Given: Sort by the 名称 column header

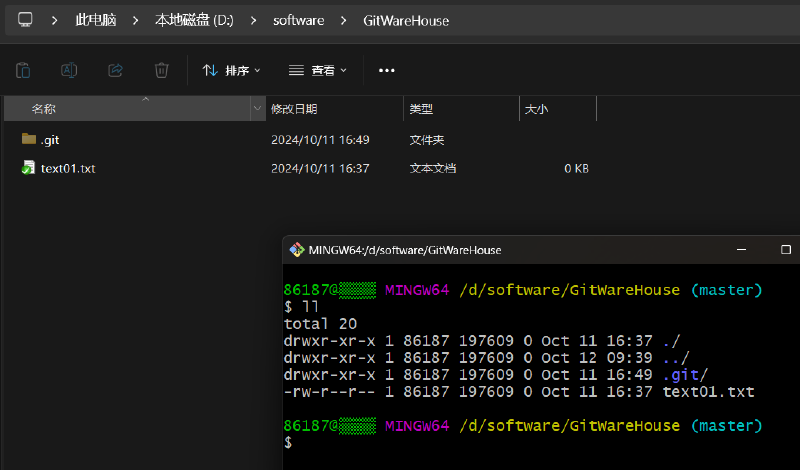Looking at the screenshot, I should (x=128, y=109).
